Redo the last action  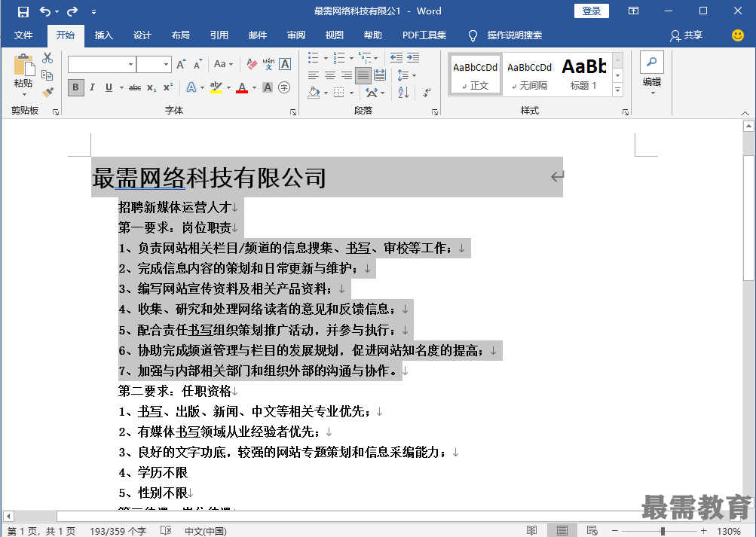72,11
